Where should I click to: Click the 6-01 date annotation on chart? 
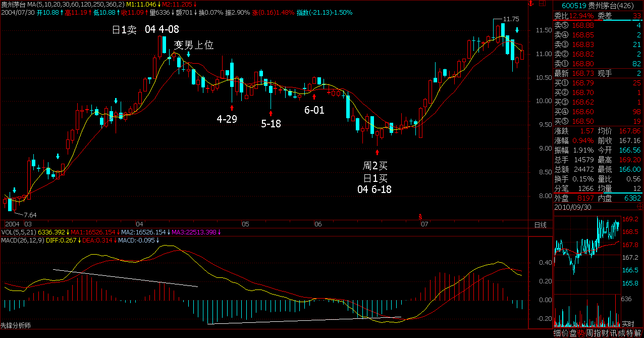(314, 110)
